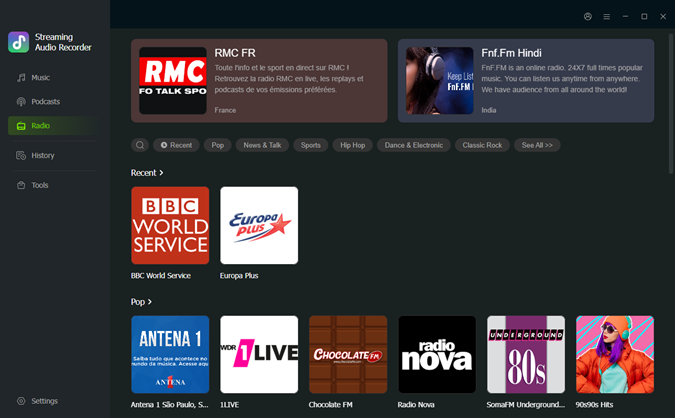This screenshot has width=675, height=418.
Task: Open the 1LIVE station thumbnail
Action: (259, 354)
